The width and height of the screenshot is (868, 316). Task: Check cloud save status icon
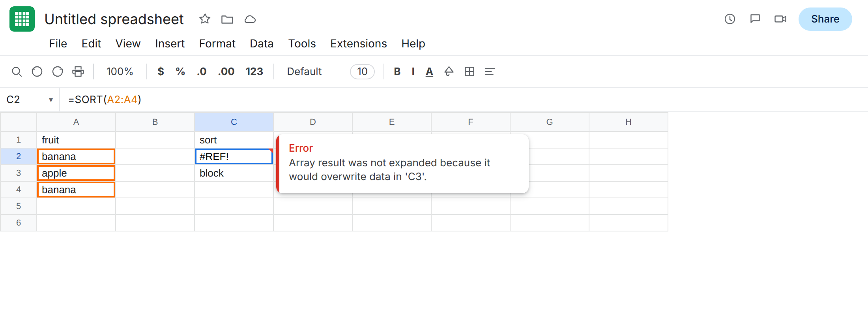point(250,19)
